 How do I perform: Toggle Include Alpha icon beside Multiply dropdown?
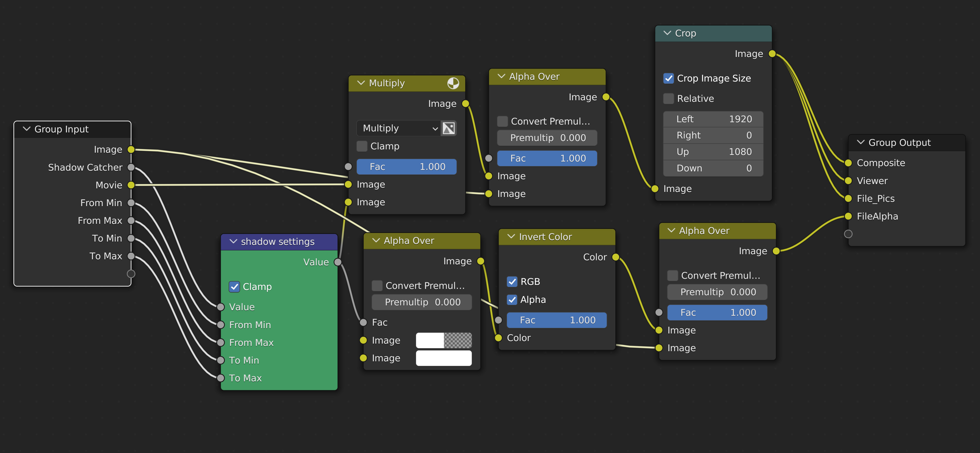448,128
